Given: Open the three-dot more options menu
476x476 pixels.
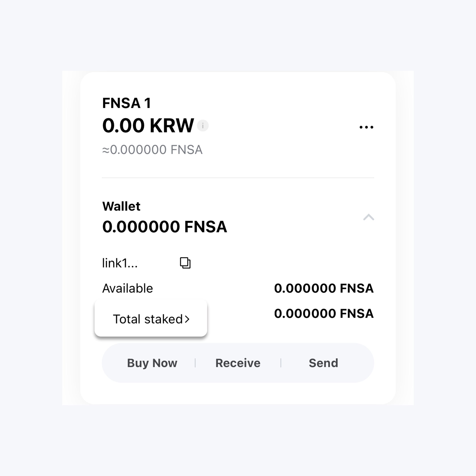Looking at the screenshot, I should [366, 127].
